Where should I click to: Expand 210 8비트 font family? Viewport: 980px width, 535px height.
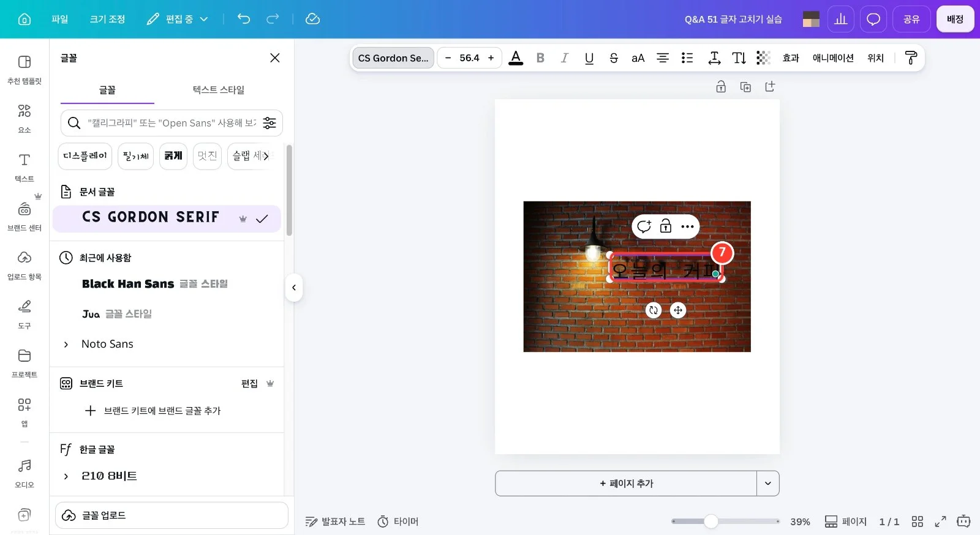(x=66, y=476)
